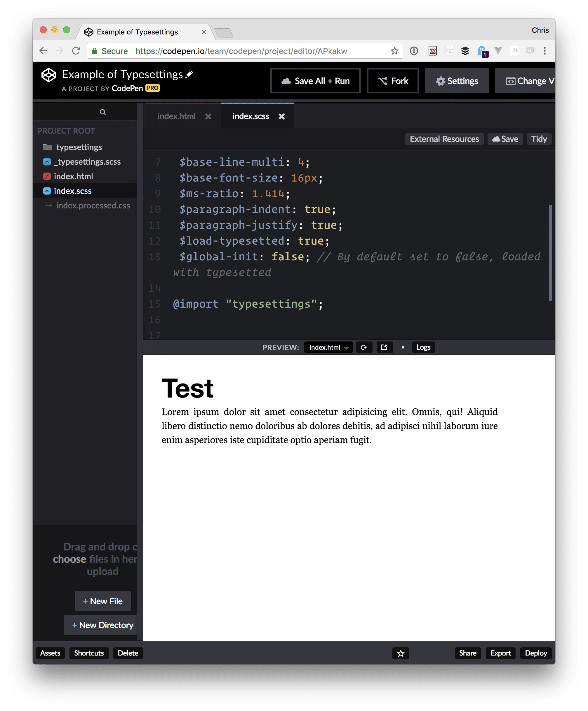Open preview in new window icon
The height and width of the screenshot is (711, 588).
tap(384, 347)
